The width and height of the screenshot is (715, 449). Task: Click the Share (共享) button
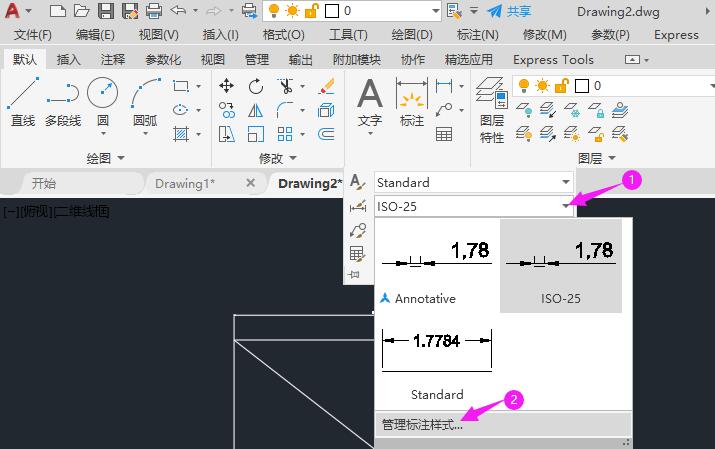coord(509,11)
